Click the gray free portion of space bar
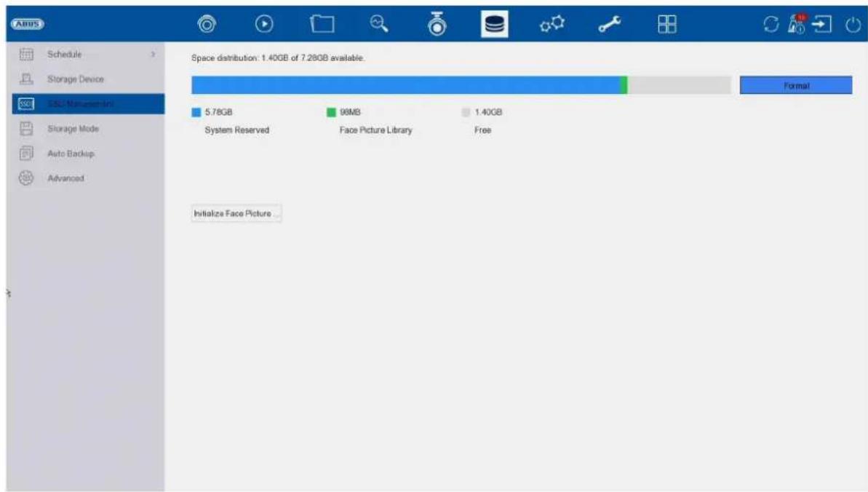Viewport: 868px width, 492px height. (680, 85)
